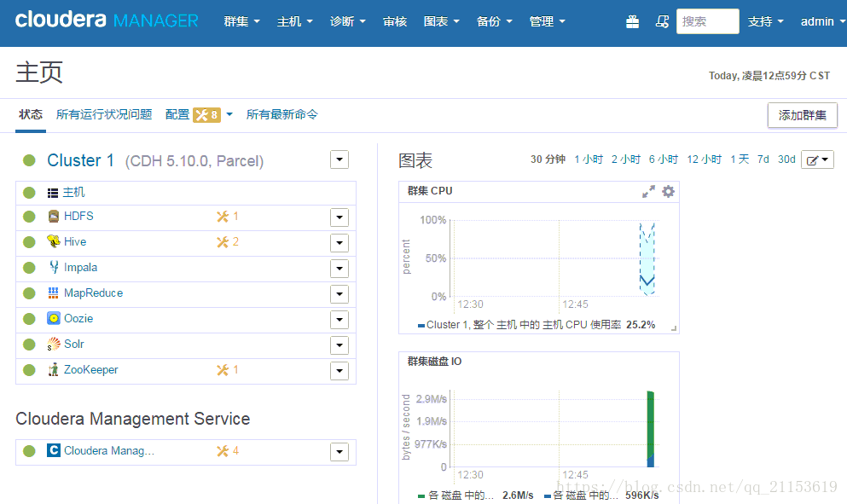This screenshot has height=504, width=847.
Task: Open the 备份 menu
Action: (x=494, y=21)
